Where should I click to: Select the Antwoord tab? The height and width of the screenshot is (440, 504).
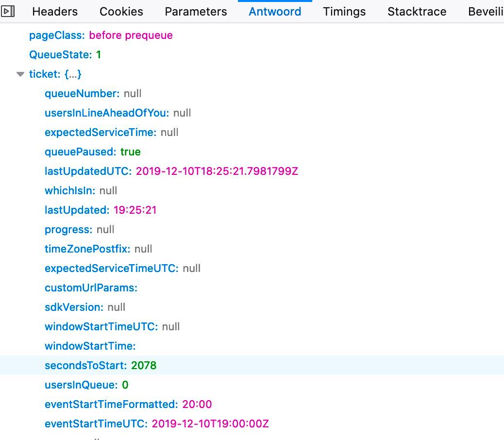[x=275, y=12]
